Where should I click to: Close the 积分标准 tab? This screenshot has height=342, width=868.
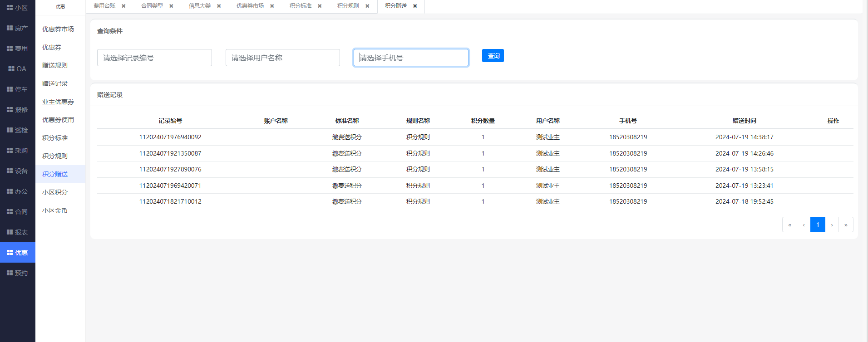coord(320,6)
